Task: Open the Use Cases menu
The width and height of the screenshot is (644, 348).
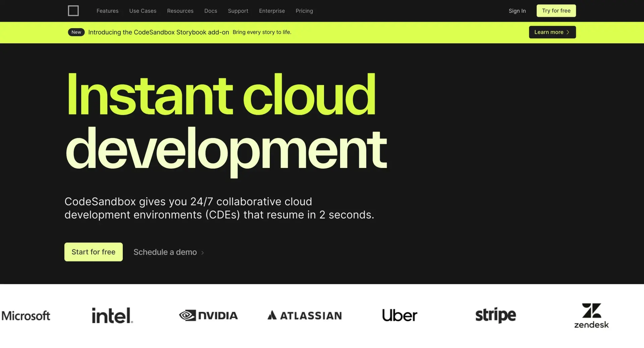Action: [x=143, y=11]
